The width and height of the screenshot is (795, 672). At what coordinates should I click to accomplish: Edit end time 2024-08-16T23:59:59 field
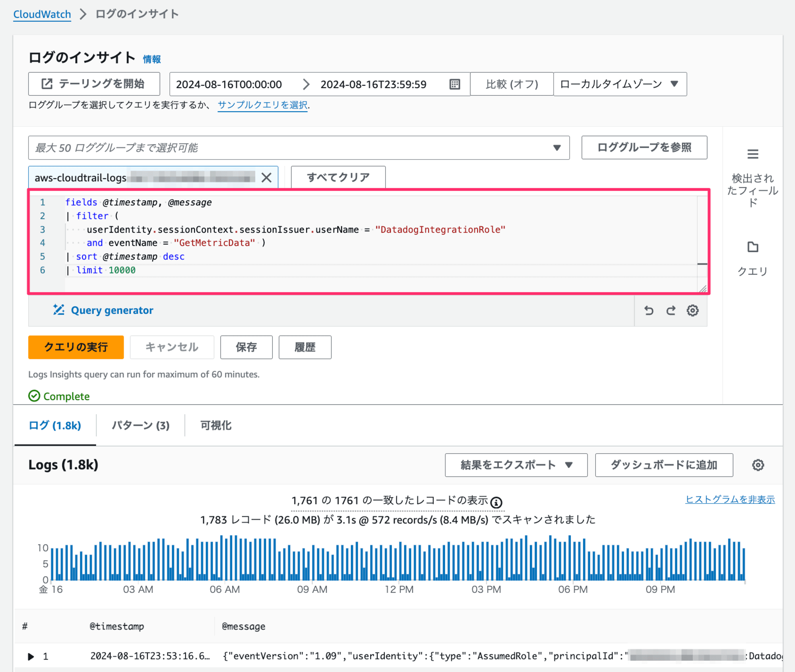[x=373, y=84]
